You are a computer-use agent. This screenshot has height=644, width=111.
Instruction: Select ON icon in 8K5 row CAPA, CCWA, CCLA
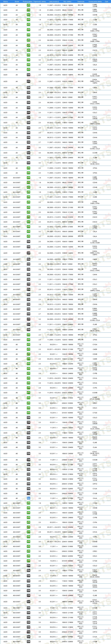(29, 319)
